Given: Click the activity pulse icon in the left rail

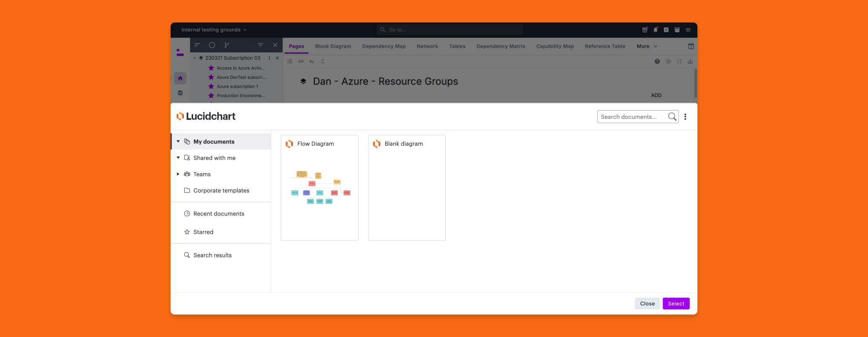Looking at the screenshot, I should click(x=180, y=93).
